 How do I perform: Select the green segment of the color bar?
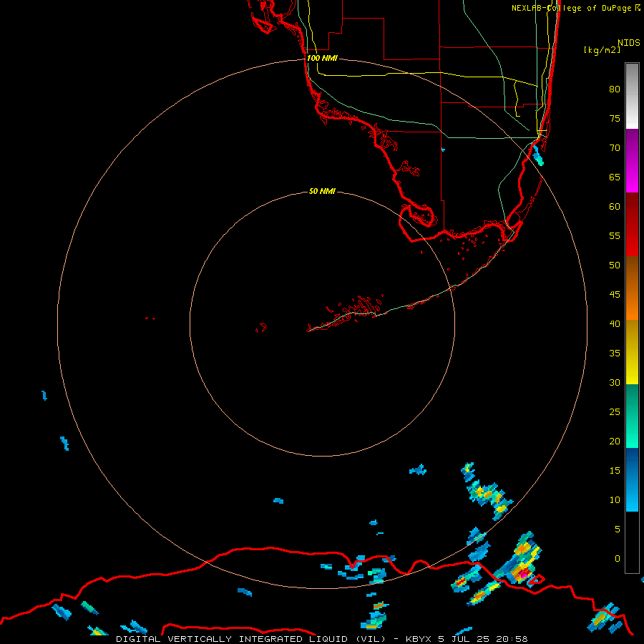(632, 416)
